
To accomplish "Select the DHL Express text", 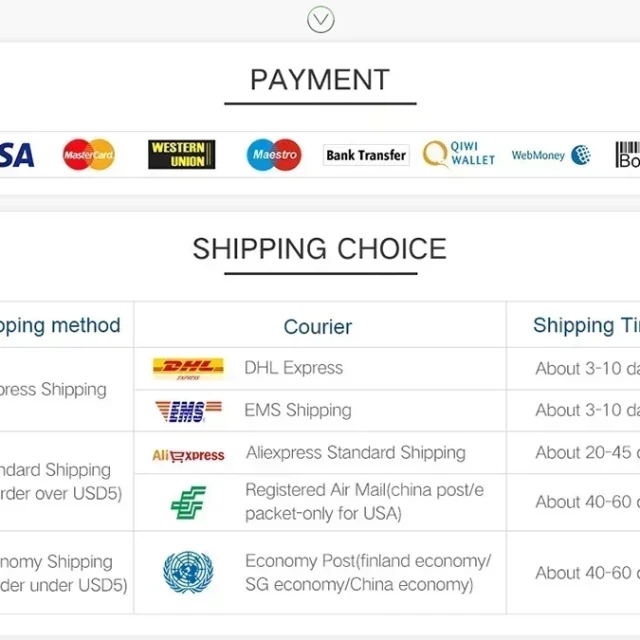I will click(x=294, y=368).
